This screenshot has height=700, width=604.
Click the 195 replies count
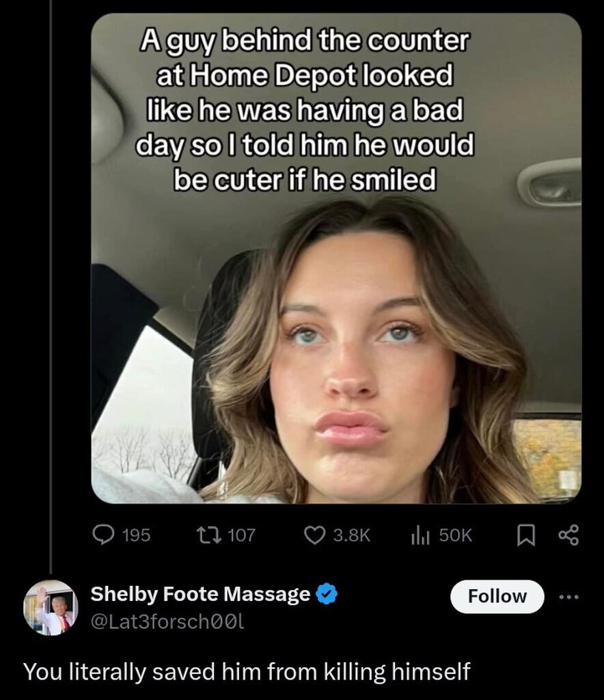(136, 535)
